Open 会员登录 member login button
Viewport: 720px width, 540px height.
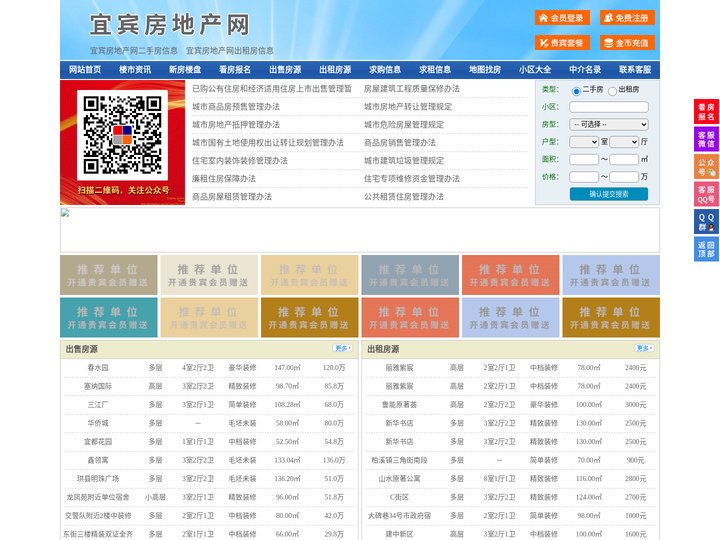coord(562,18)
